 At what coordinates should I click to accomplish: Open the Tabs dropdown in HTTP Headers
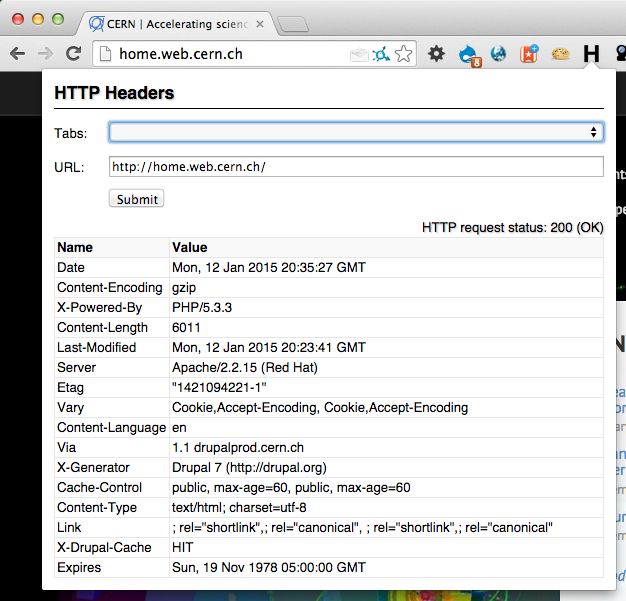[356, 132]
